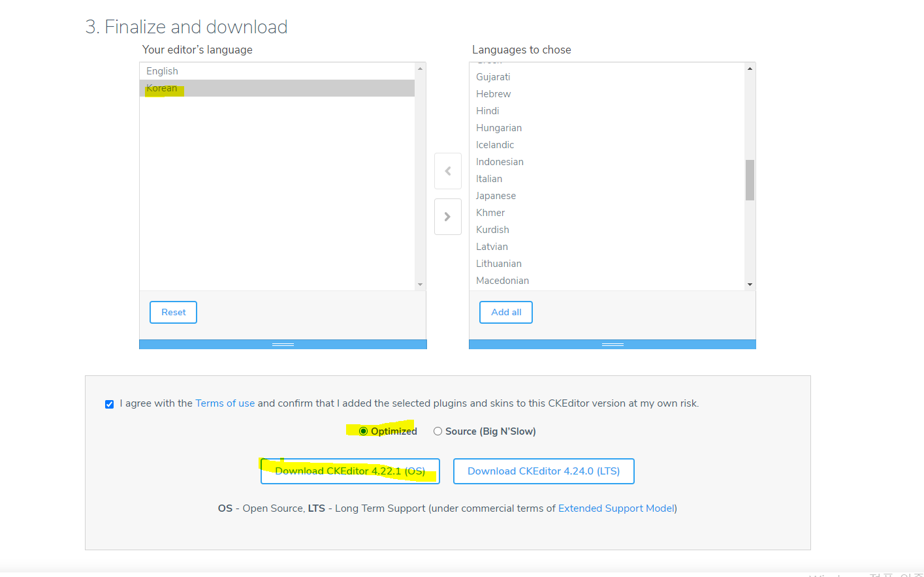Viewport: 924px width, 577px height.
Task: Click the Add all button
Action: click(506, 312)
